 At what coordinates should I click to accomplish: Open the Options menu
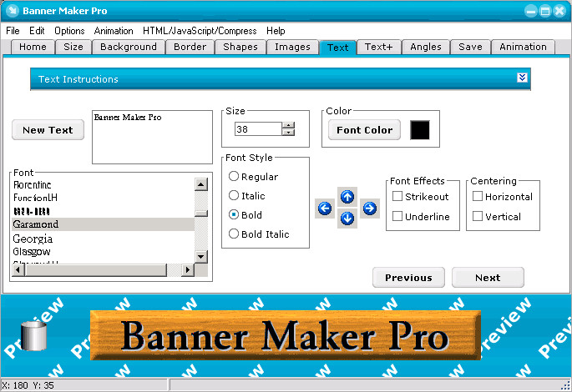point(69,31)
